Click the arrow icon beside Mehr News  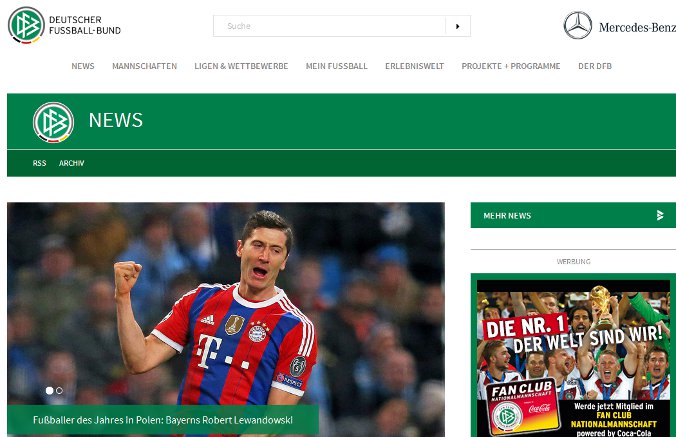coord(659,215)
